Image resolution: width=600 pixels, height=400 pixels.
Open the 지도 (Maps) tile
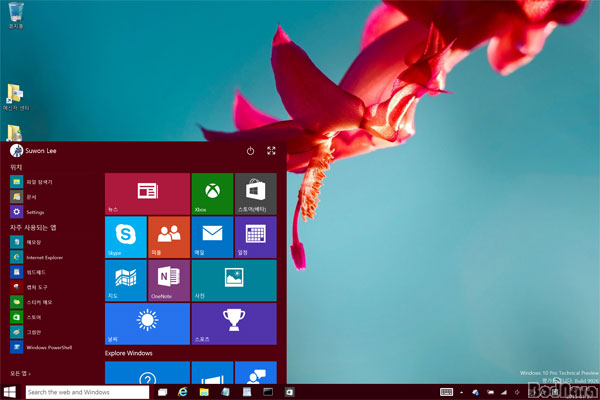pos(126,281)
